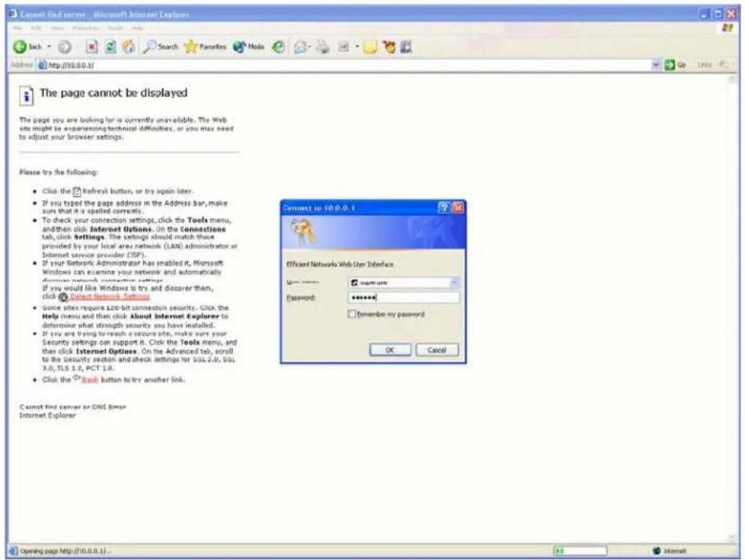This screenshot has width=745, height=560.
Task: Click the dialog help question mark button
Action: pyautogui.click(x=443, y=207)
